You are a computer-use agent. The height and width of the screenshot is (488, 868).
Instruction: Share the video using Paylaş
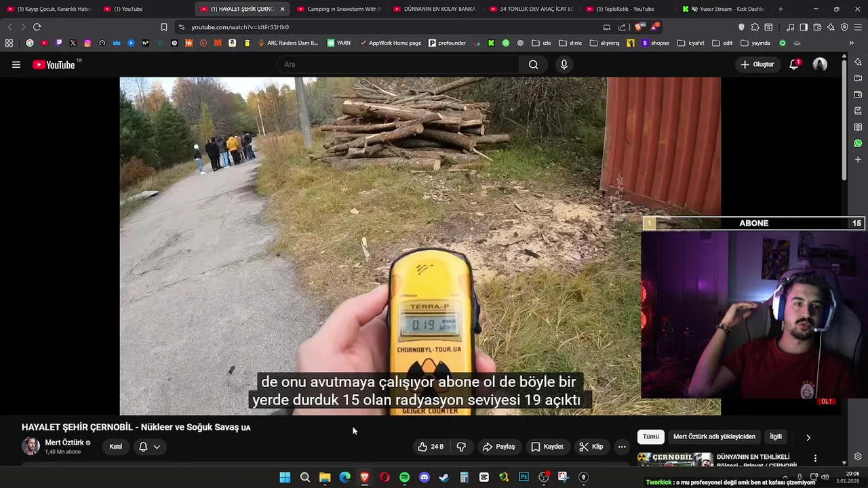(498, 447)
